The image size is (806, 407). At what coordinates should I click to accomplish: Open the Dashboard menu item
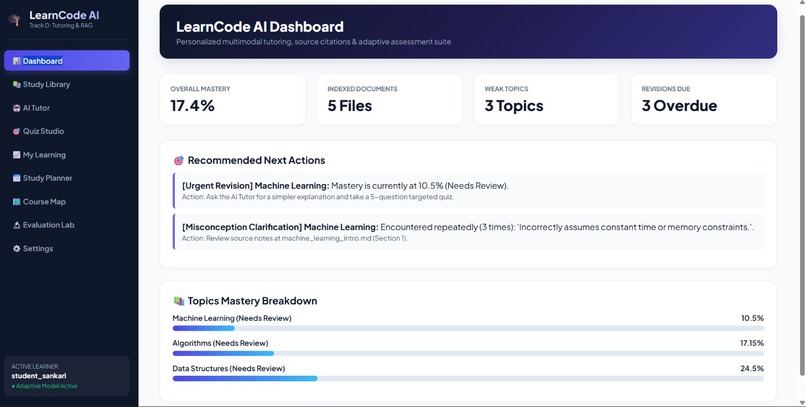(x=67, y=61)
